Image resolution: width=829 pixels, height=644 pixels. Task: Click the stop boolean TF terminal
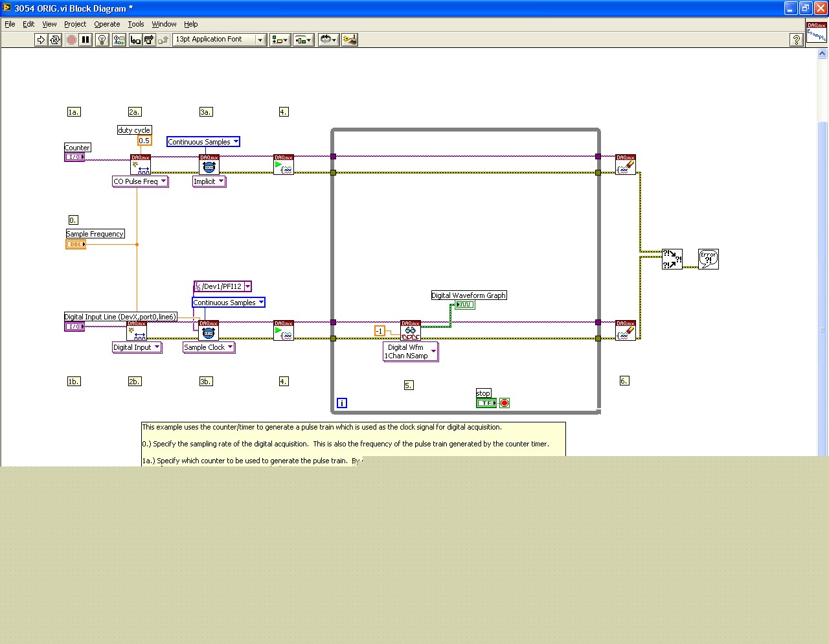point(486,403)
